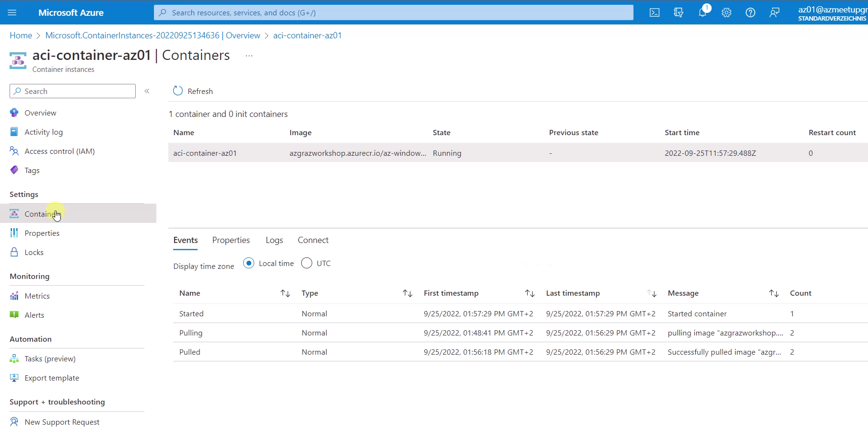868x428 pixels.
Task: Select Containers under Settings
Action: pos(78,213)
